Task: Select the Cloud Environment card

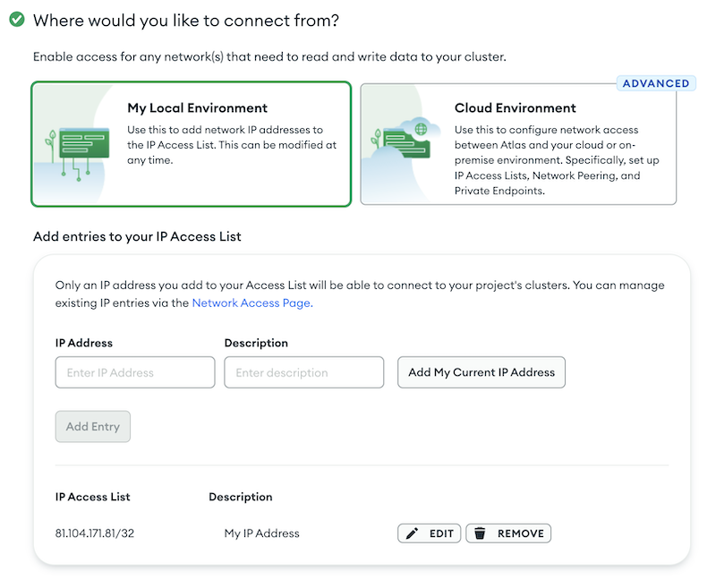Action: pos(518,144)
